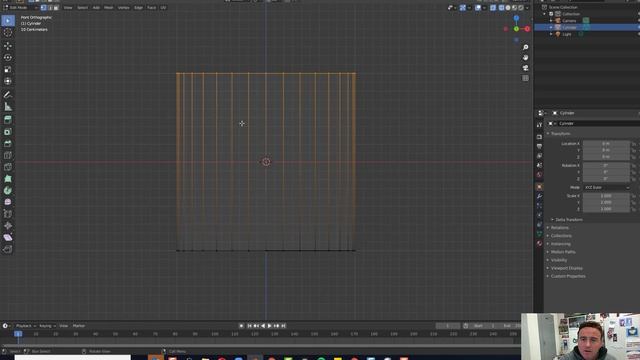Pick the Extrude Region tool
This screenshot has width=640, height=360.
[8, 120]
